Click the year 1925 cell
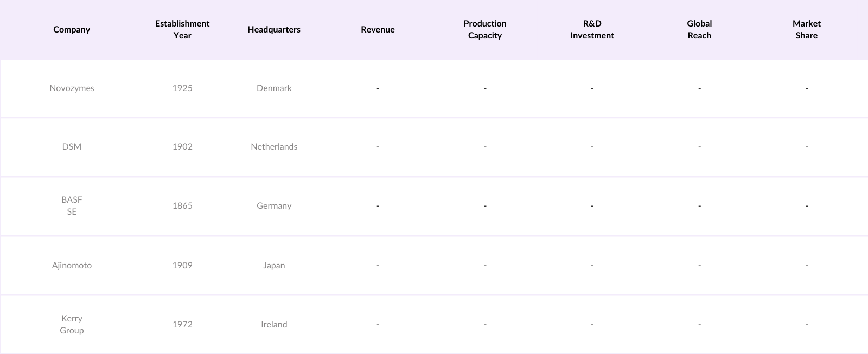The image size is (868, 354). (182, 88)
